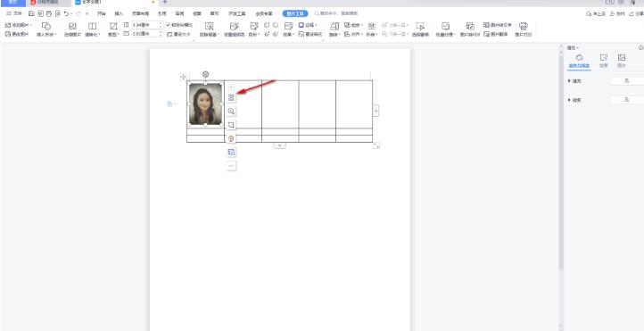Click the layout options icon beside the photo
The width and height of the screenshot is (644, 331).
point(231,98)
